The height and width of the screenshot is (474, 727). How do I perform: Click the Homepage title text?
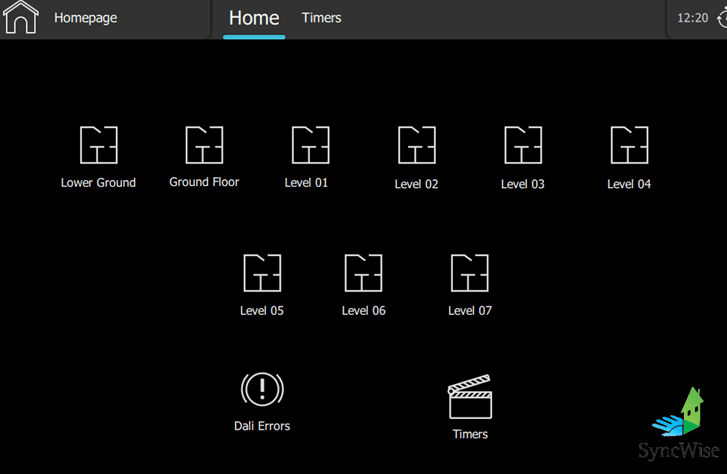tap(85, 18)
